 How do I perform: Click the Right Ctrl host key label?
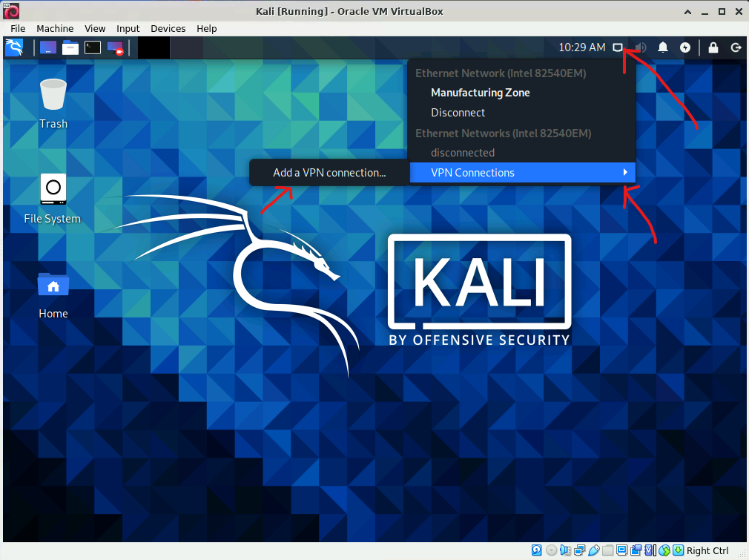click(707, 550)
